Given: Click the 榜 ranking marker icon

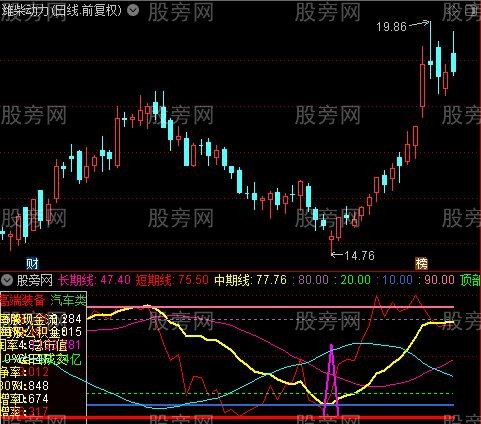Looking at the screenshot, I should tap(421, 264).
